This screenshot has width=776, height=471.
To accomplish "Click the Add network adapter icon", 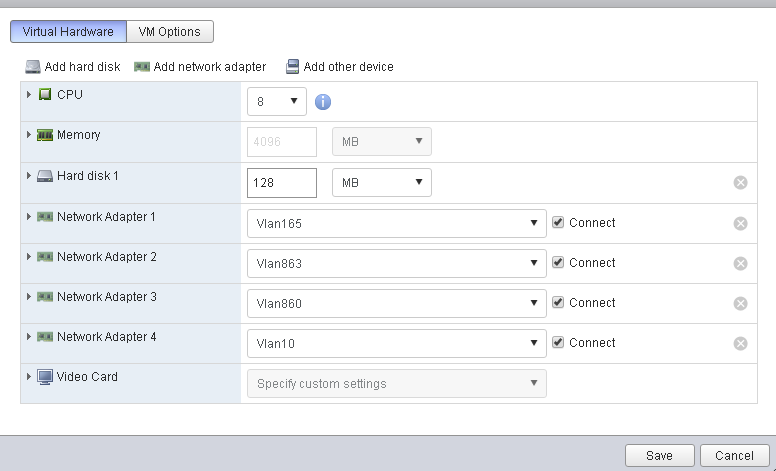I will 141,67.
